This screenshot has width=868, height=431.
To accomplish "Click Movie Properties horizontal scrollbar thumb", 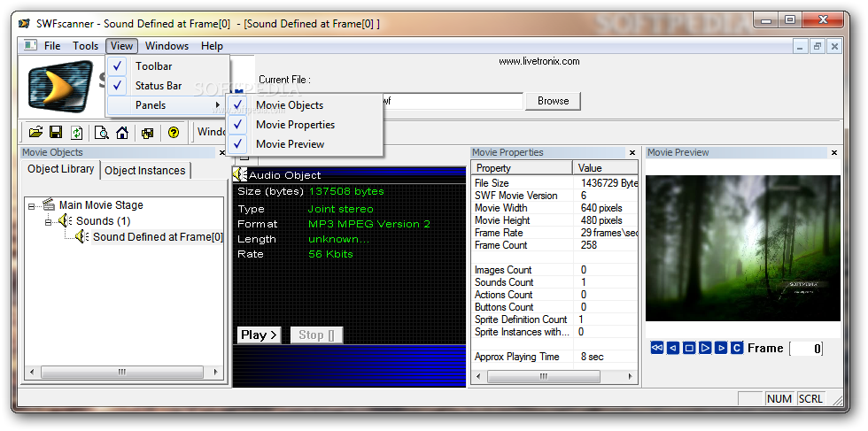I will tap(544, 376).
